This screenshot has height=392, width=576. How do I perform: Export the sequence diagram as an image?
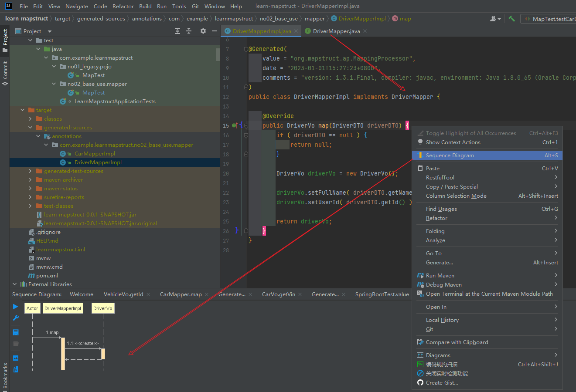pos(15,358)
